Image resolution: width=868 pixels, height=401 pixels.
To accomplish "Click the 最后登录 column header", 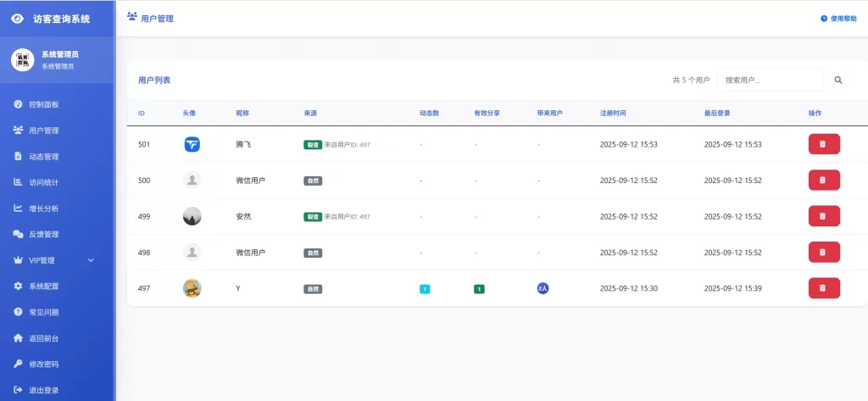I will pos(717,113).
